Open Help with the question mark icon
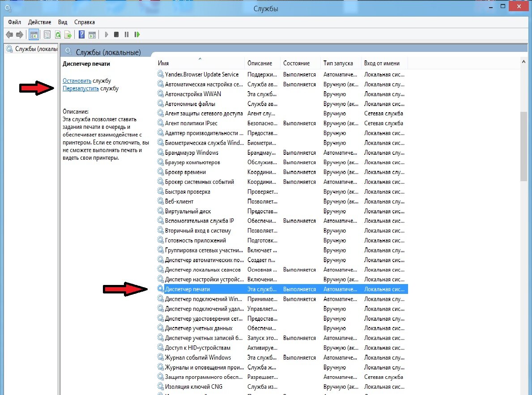The image size is (532, 395). point(82,34)
